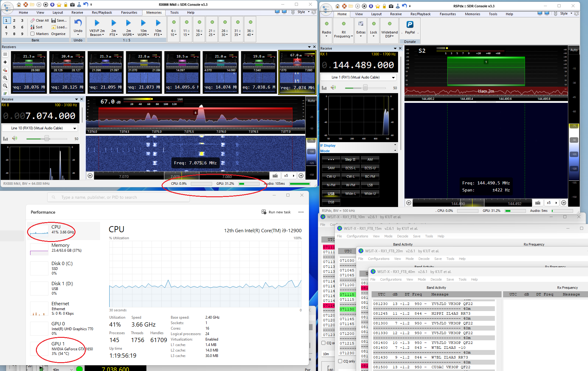
Task: Play the VK5VF 2m Beacon memory
Action: pyautogui.click(x=97, y=23)
